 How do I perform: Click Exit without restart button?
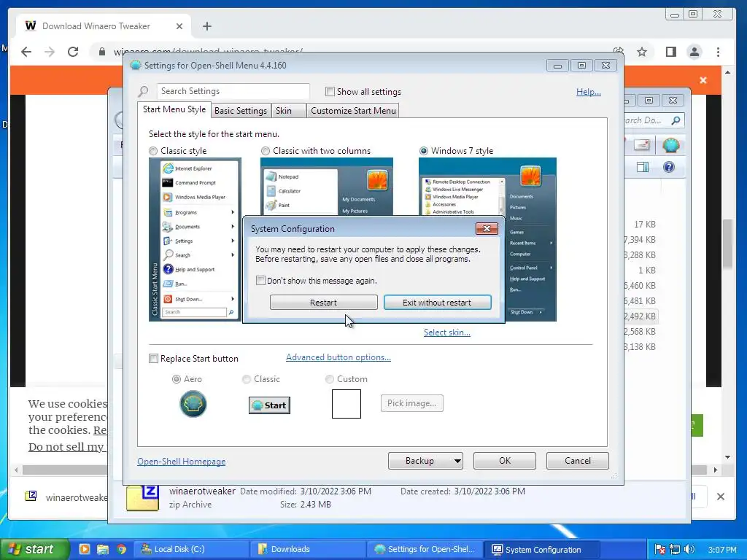click(437, 303)
